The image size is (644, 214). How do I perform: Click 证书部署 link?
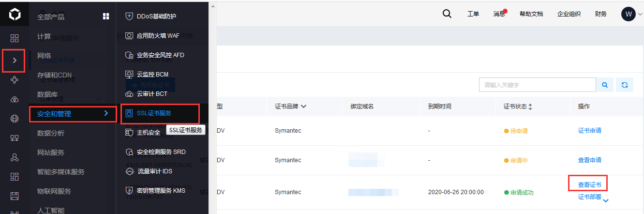[590, 197]
